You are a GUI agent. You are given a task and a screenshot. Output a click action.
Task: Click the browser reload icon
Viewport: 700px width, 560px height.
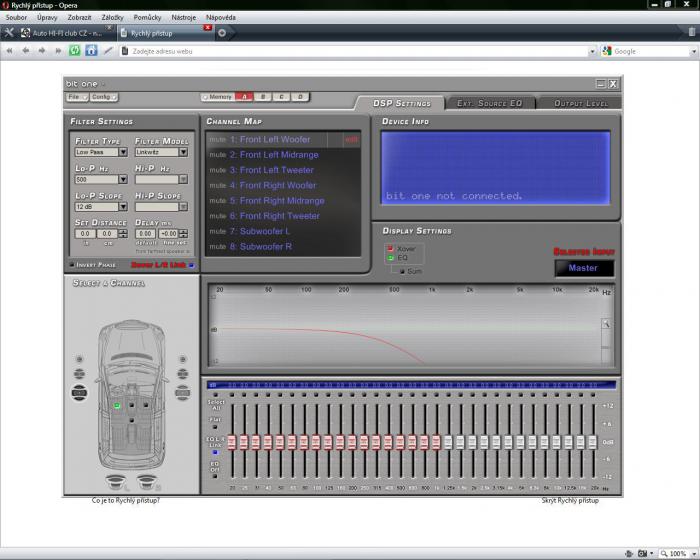tap(75, 50)
